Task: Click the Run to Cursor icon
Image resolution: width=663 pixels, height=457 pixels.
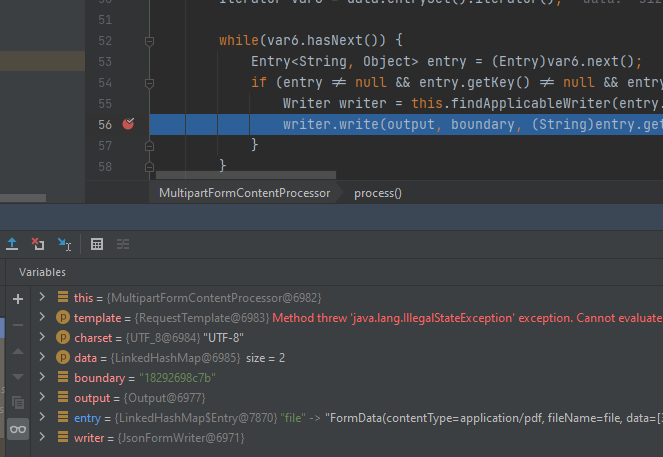Action: (64, 243)
